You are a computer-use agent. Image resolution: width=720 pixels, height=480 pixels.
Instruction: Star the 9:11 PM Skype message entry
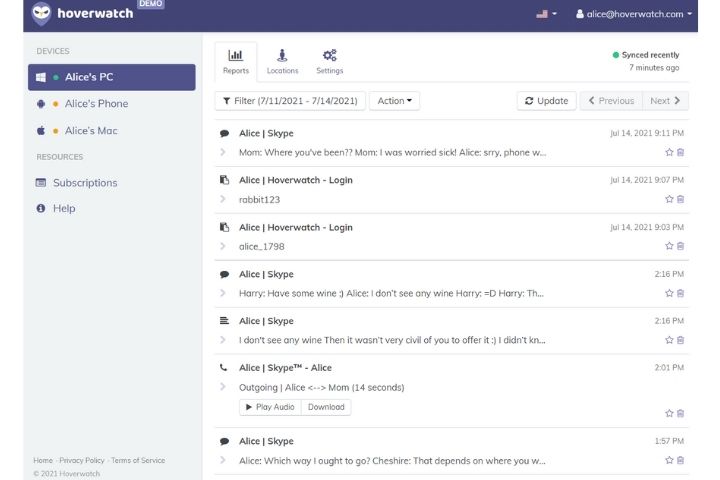point(669,152)
